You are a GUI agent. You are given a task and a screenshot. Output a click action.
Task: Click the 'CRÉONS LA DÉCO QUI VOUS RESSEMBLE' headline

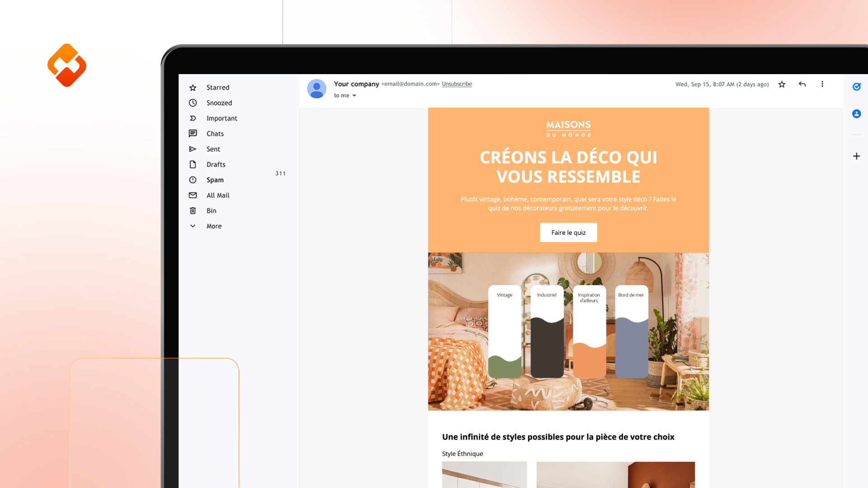tap(568, 167)
